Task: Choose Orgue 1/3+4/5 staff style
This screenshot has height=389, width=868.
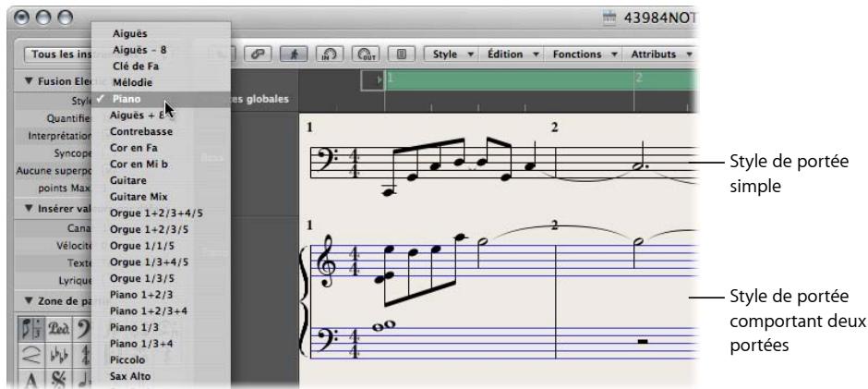Action: point(161,262)
